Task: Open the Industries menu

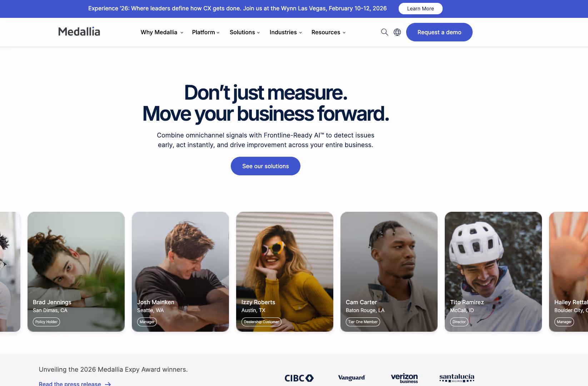Action: (286, 32)
